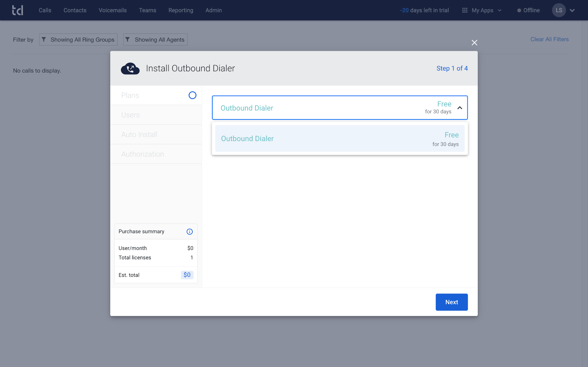Choose the Outbound Dialer Free plan option
This screenshot has height=367, width=588.
340,138
